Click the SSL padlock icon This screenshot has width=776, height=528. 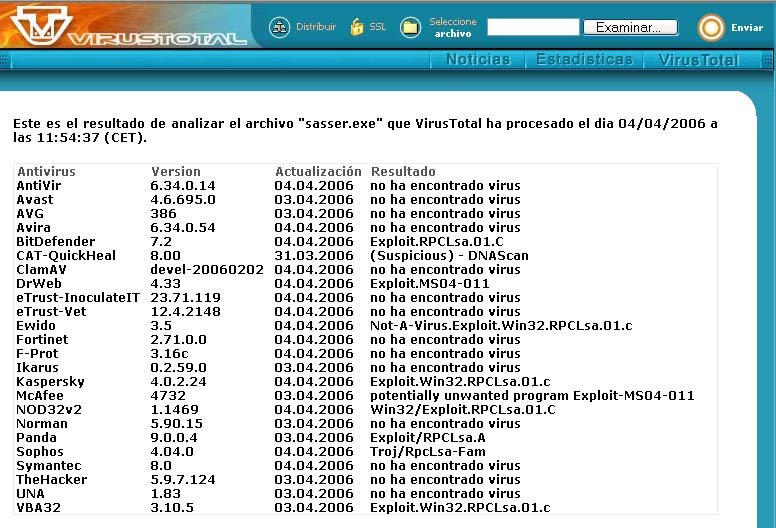(x=357, y=27)
